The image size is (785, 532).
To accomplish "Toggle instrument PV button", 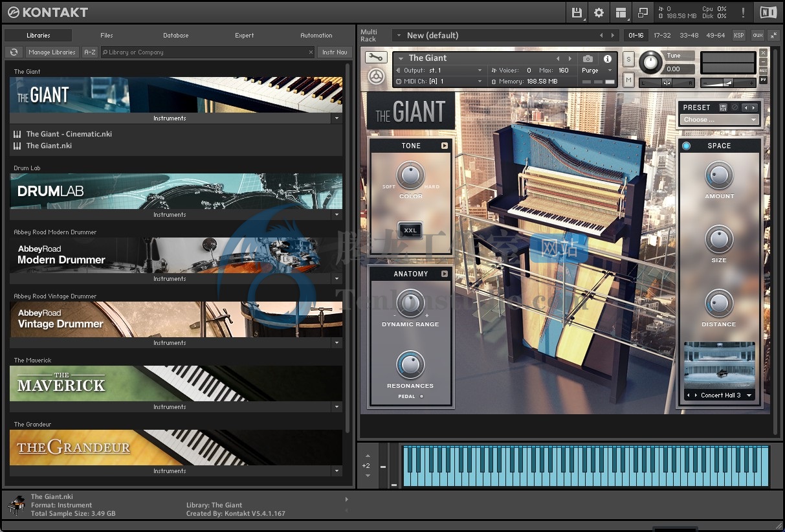I will coord(763,80).
